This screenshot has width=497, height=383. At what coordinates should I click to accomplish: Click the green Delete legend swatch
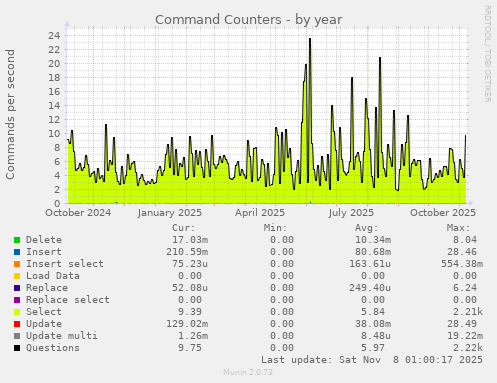[17, 240]
